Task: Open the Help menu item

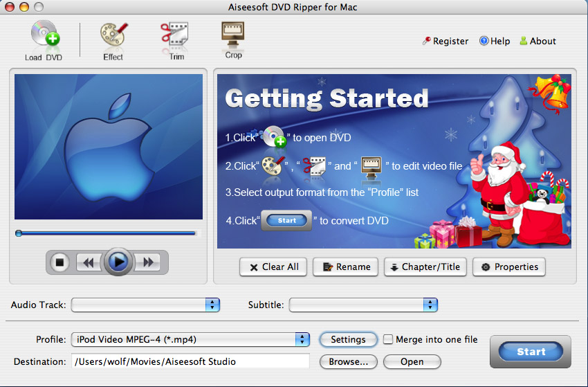Action: pyautogui.click(x=494, y=41)
